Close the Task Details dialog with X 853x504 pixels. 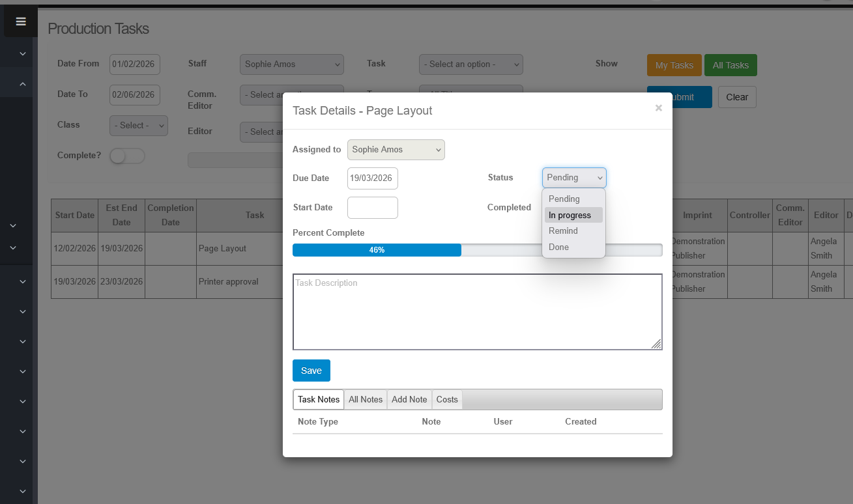pos(658,108)
